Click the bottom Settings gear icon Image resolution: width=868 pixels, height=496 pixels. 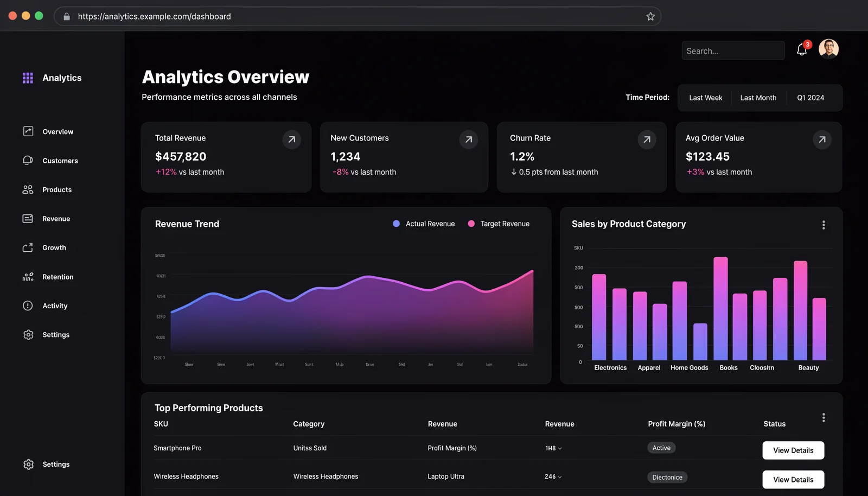28,465
